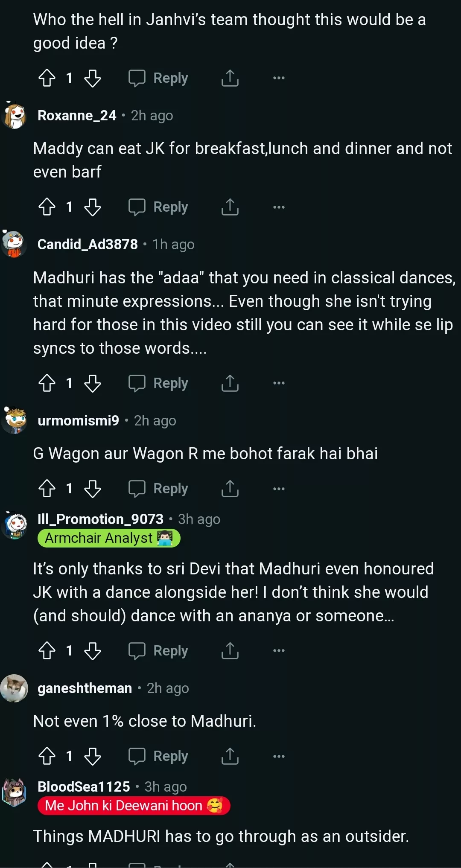
Task: Open overflow menu on urmomismi9's comment
Action: [x=279, y=489]
